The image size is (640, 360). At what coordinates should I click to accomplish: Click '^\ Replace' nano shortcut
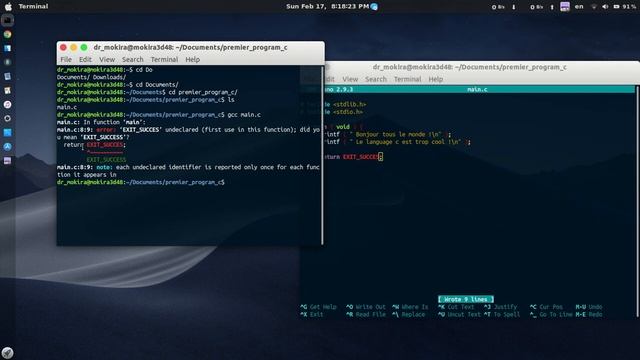409,315
